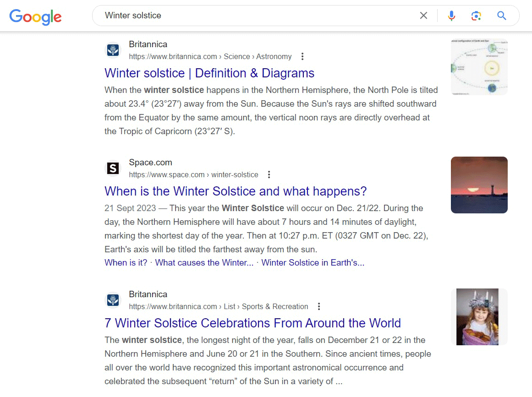Click the Britannica thistle favicon on the first result
Image resolution: width=532 pixels, height=397 pixels.
[x=113, y=50]
